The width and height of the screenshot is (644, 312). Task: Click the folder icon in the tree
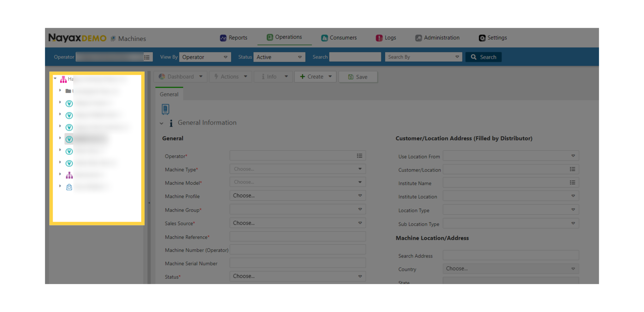pos(68,91)
